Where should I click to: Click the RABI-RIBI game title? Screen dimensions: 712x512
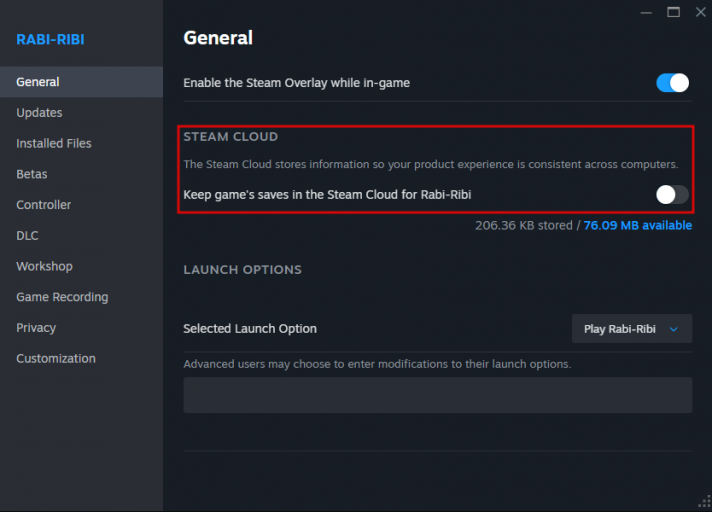(x=51, y=40)
